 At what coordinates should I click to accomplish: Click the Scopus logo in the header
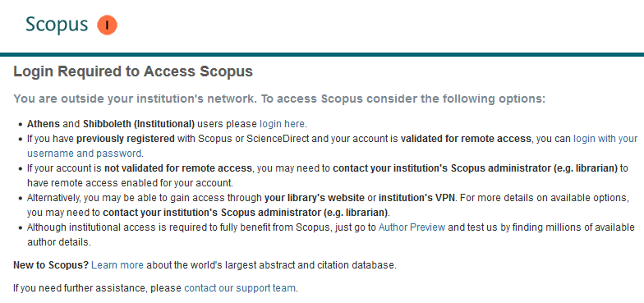[57, 25]
